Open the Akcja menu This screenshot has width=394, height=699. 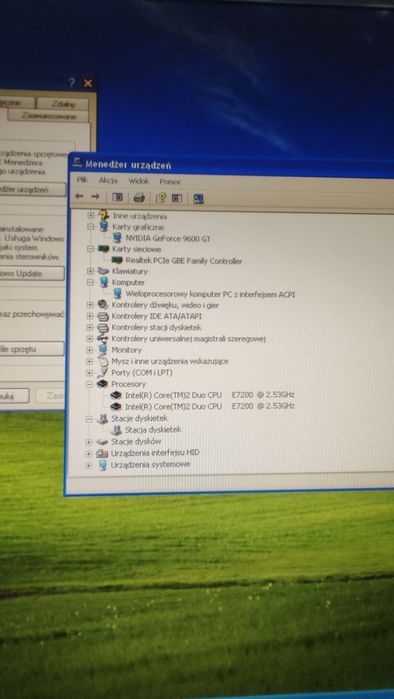point(108,181)
